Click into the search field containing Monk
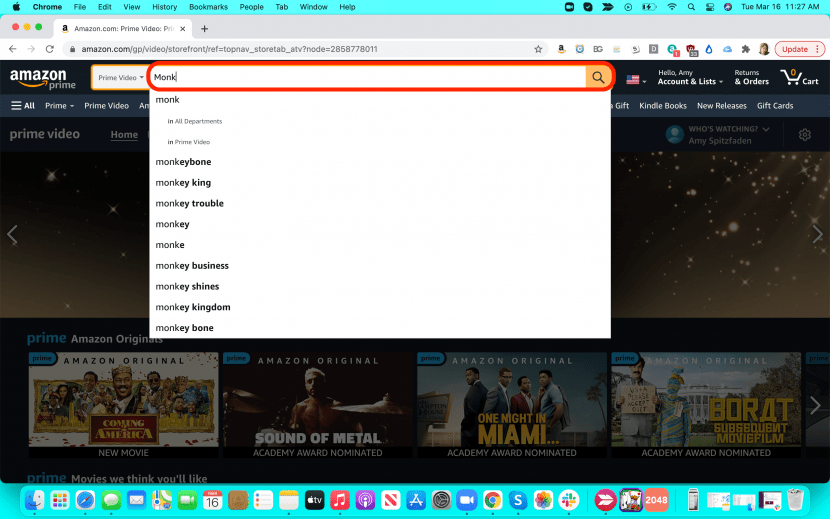 click(368, 77)
